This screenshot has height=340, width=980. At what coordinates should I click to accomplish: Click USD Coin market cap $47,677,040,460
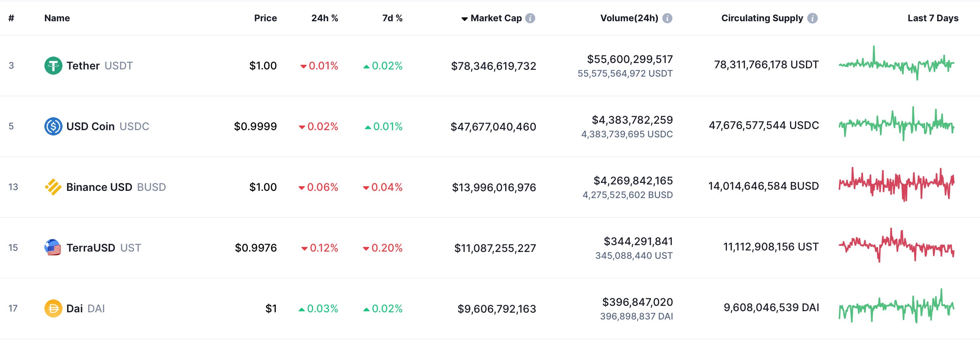(x=493, y=126)
